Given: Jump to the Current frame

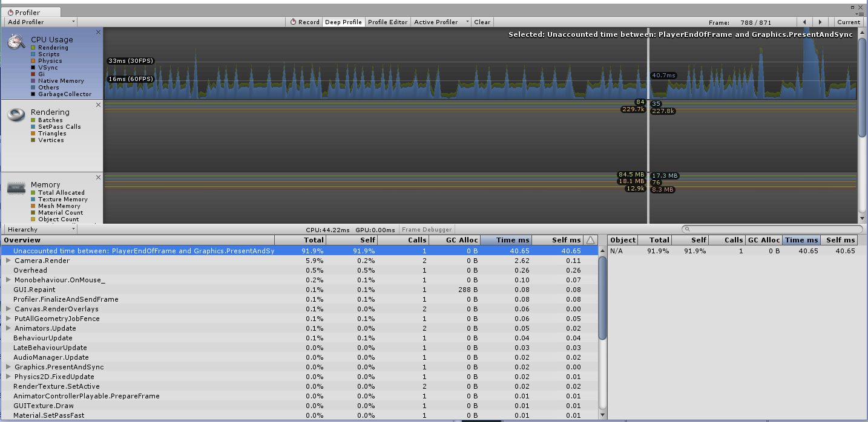Looking at the screenshot, I should coord(848,22).
